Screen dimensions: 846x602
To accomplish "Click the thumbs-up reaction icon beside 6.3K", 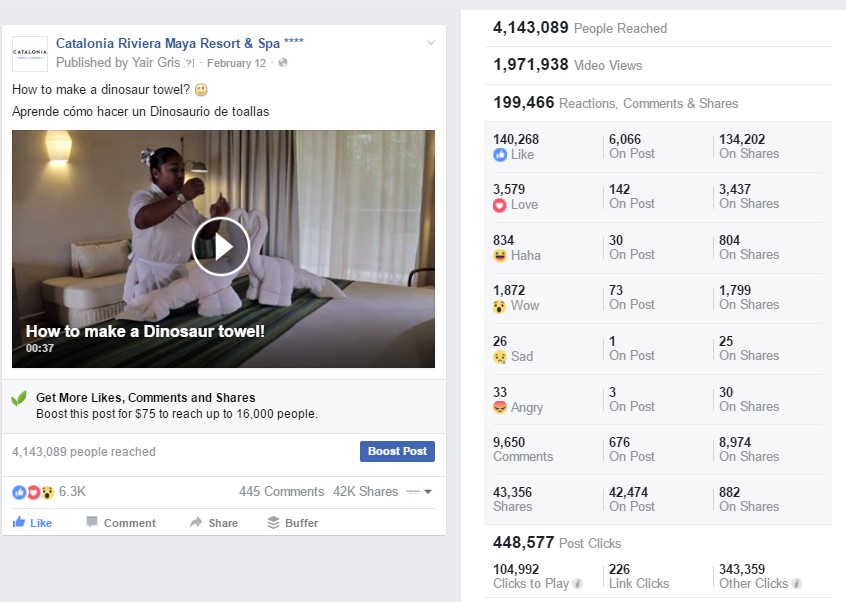I will click(19, 492).
